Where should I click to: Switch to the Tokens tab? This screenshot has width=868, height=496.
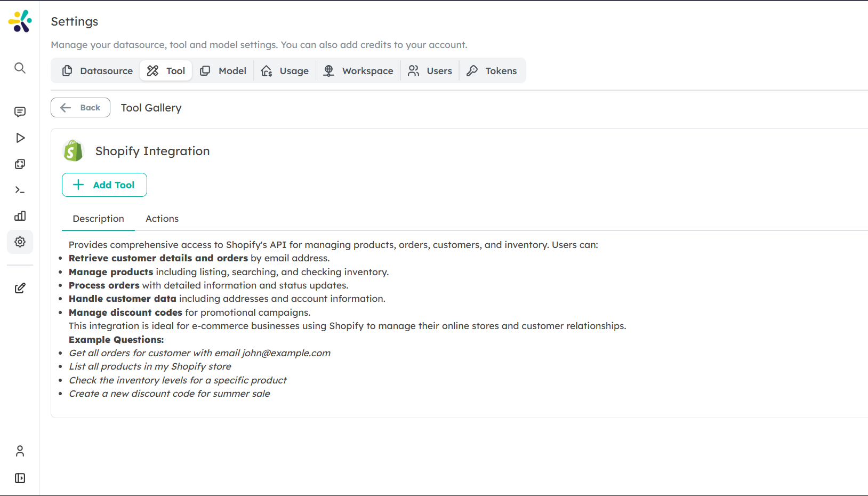492,71
